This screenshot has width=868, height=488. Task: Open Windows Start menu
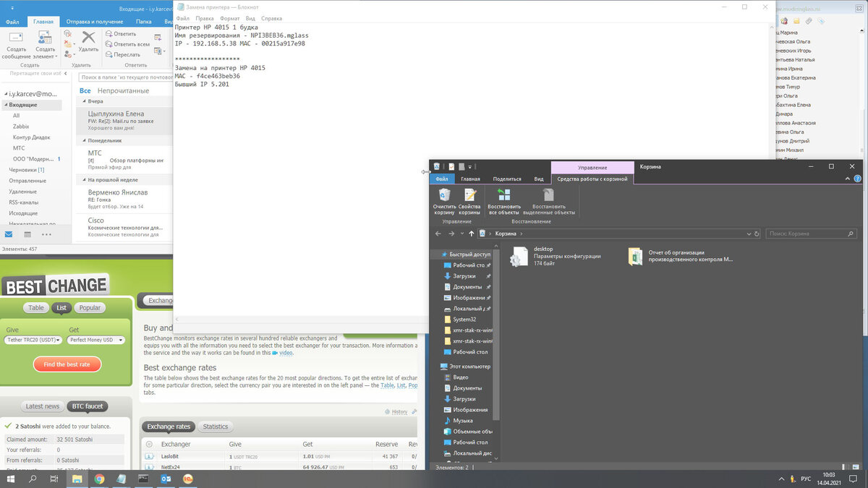tap(12, 479)
